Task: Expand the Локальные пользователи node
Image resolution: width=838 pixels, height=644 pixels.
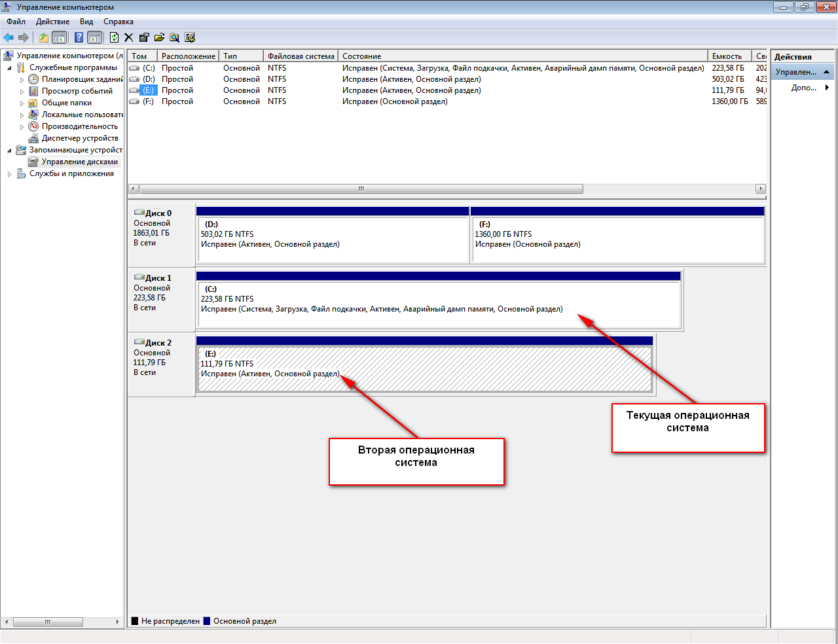Action: [x=22, y=115]
